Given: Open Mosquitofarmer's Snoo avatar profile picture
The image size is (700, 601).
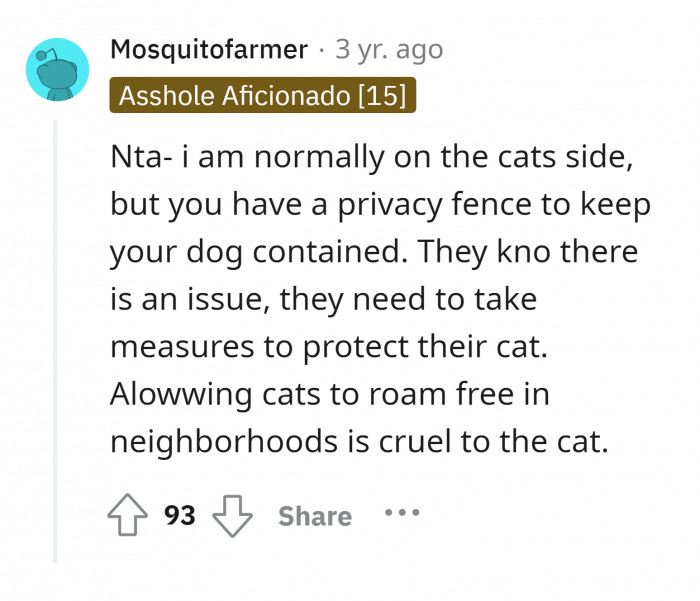Looking at the screenshot, I should [x=57, y=69].
